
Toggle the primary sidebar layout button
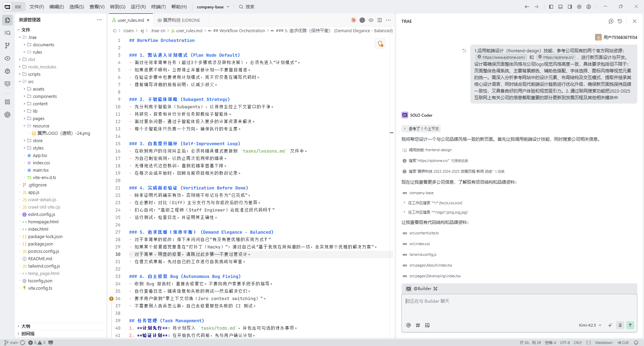coord(551,7)
